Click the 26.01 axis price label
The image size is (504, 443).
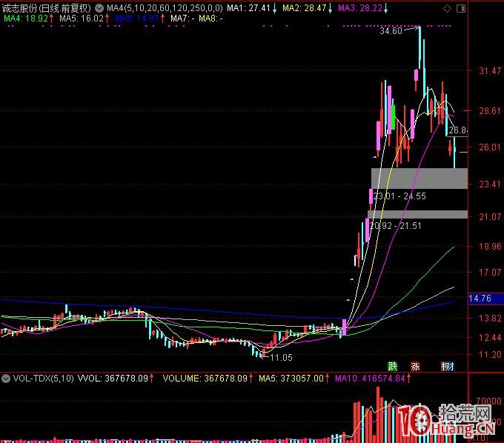pos(489,147)
